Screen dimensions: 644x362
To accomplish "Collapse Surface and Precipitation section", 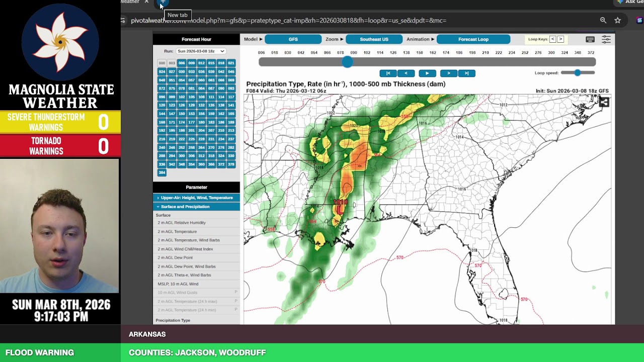I will 196,207.
